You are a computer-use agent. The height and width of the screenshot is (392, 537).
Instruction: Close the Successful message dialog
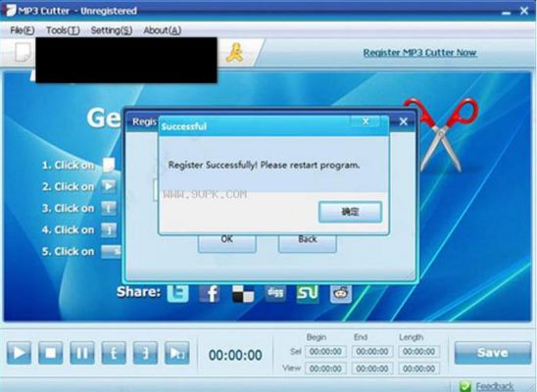pyautogui.click(x=366, y=122)
